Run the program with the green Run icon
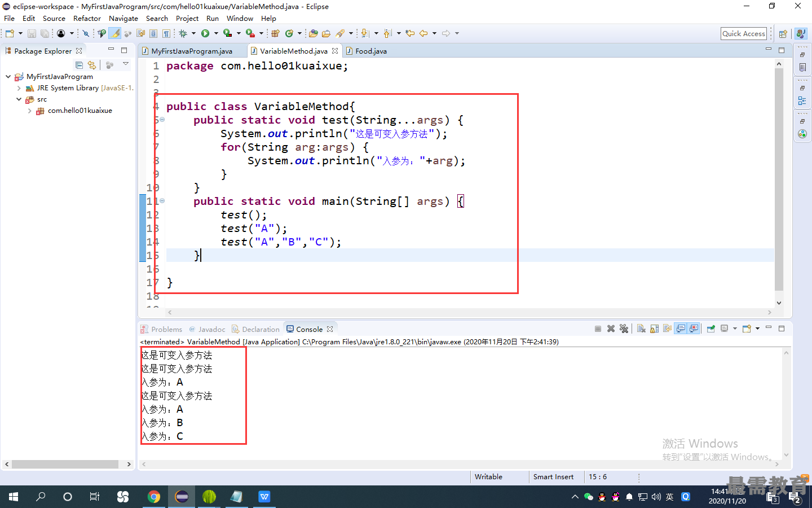The width and height of the screenshot is (812, 508). [x=205, y=33]
